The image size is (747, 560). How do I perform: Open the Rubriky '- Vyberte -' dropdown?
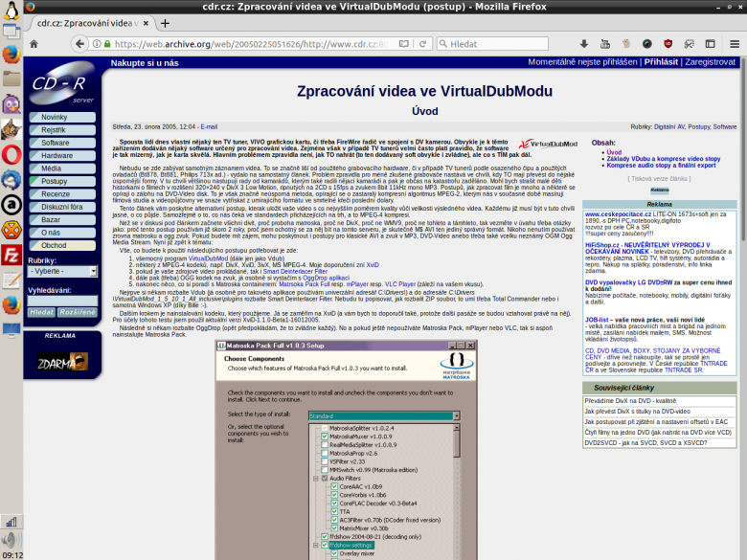pos(62,272)
